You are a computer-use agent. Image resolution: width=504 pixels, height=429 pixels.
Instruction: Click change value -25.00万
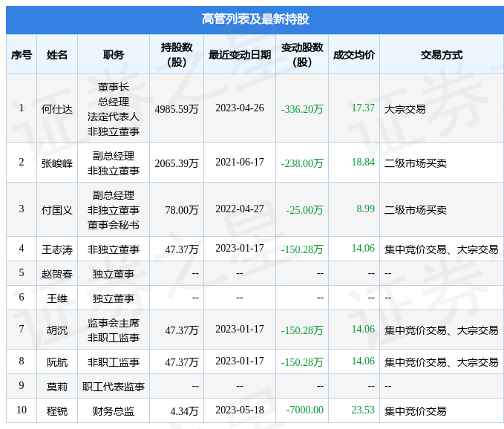coord(305,210)
